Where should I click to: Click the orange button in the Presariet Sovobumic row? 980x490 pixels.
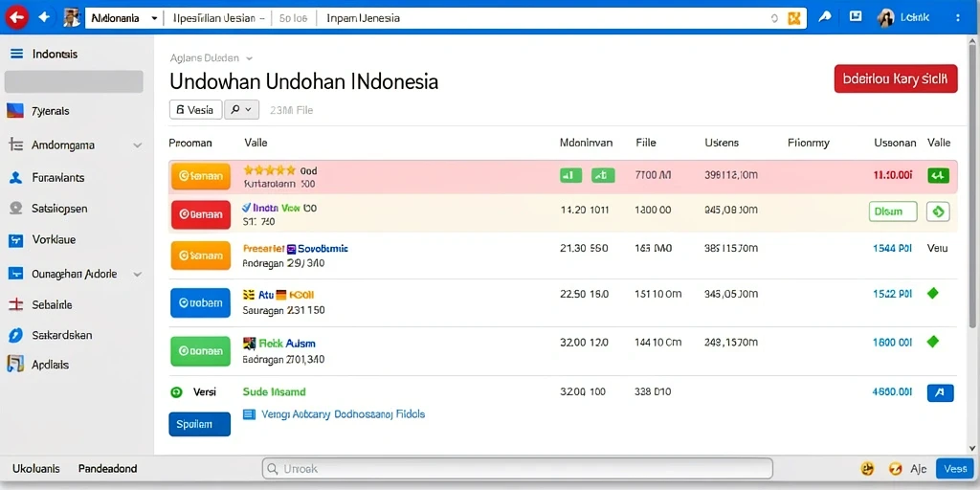tap(201, 256)
